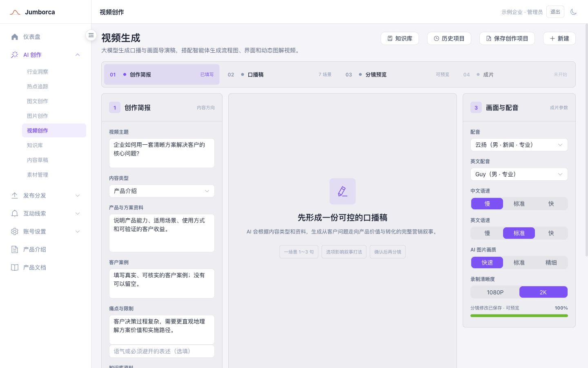Open the 内容类型 dropdown 产品介绍
Viewport: 588px width, 368px height.
[162, 191]
